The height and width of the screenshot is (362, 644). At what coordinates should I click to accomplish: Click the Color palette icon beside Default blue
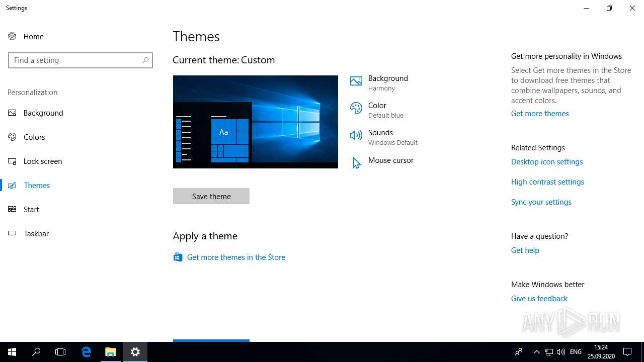(x=356, y=108)
